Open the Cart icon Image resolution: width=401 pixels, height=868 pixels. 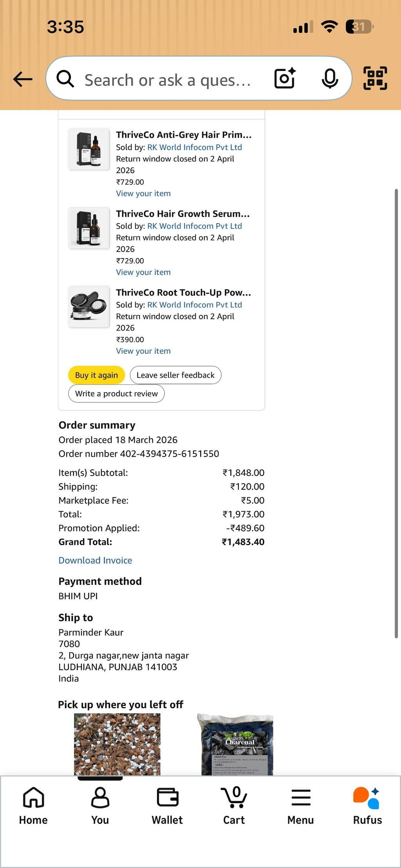(x=234, y=806)
